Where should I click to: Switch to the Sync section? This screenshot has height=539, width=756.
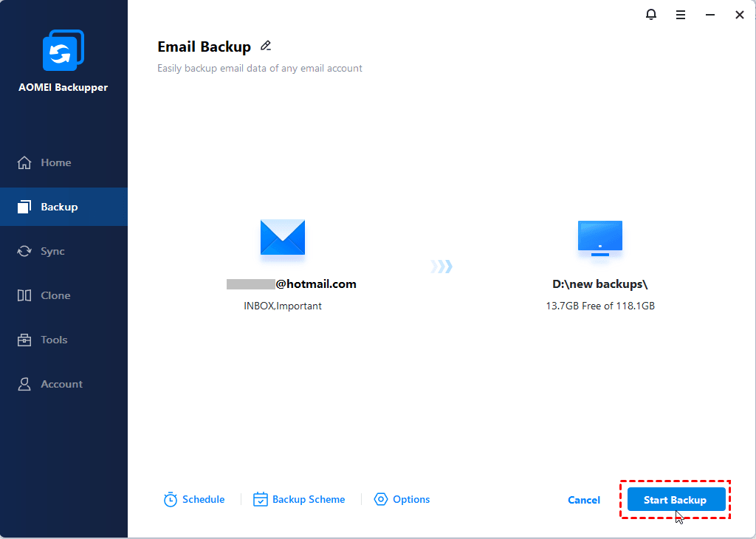coord(63,251)
